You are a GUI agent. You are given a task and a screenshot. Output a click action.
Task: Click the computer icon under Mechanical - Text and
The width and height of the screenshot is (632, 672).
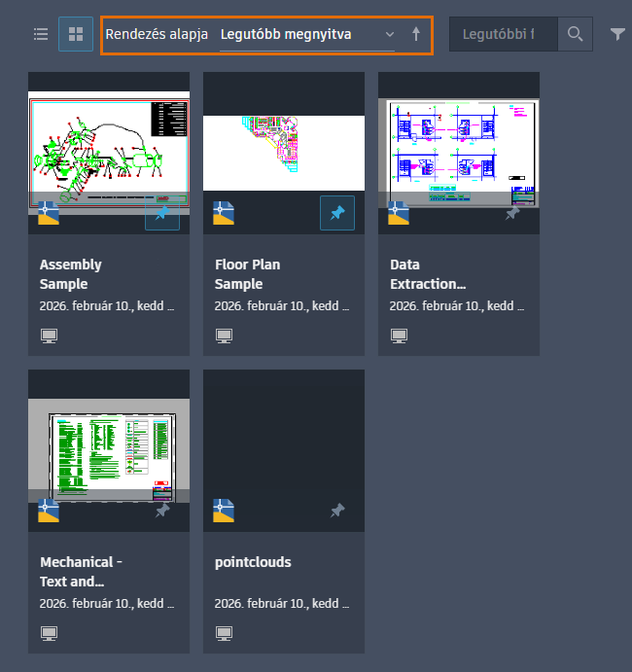pos(49,633)
